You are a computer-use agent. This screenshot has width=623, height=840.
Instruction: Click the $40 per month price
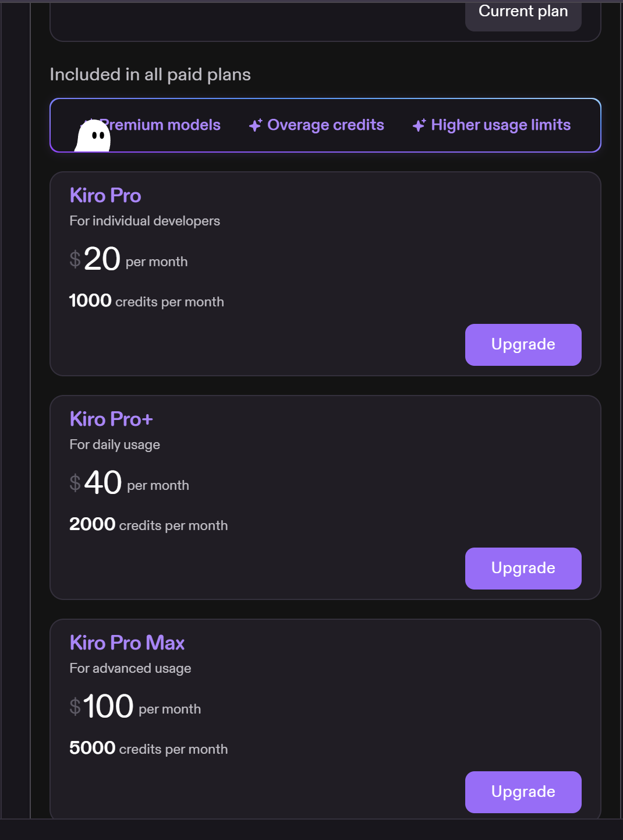coord(129,482)
